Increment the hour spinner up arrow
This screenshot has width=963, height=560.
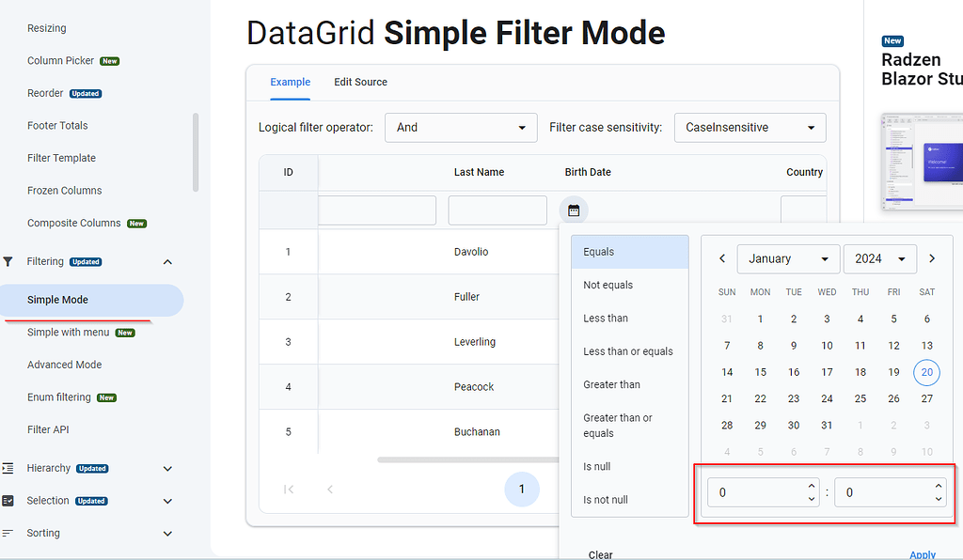point(811,485)
